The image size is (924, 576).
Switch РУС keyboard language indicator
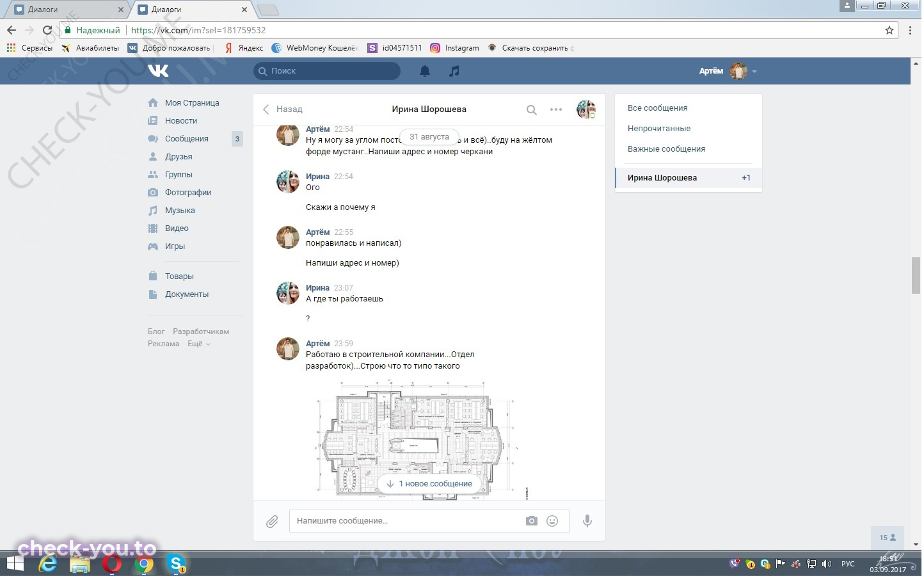click(x=848, y=564)
